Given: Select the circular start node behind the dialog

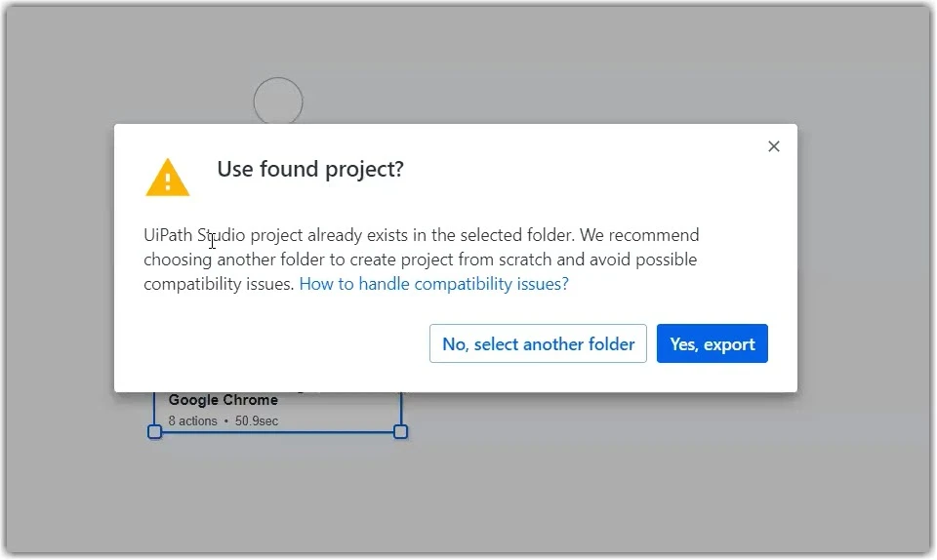Looking at the screenshot, I should pos(278,100).
